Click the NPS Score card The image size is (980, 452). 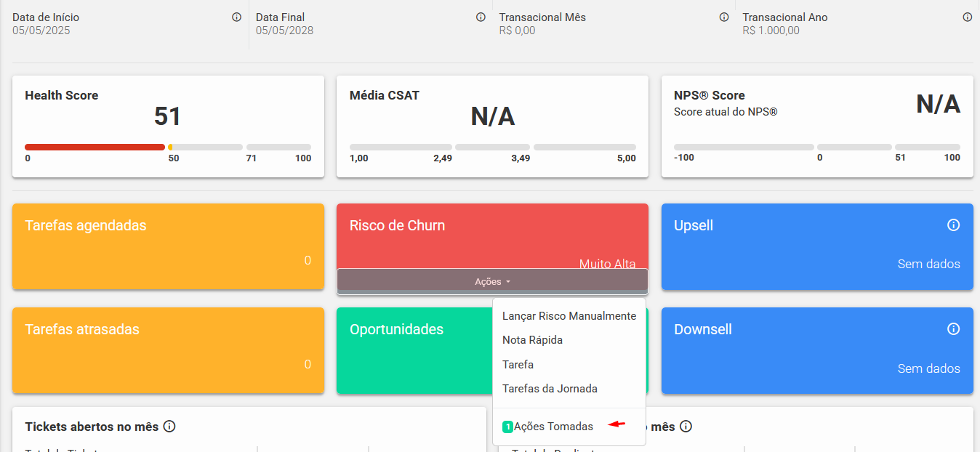tap(816, 126)
